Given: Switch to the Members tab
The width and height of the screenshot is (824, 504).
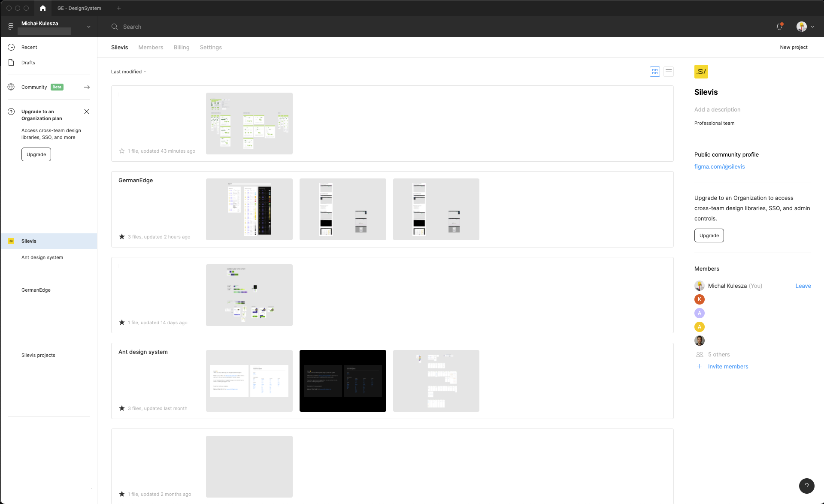Looking at the screenshot, I should tap(151, 47).
